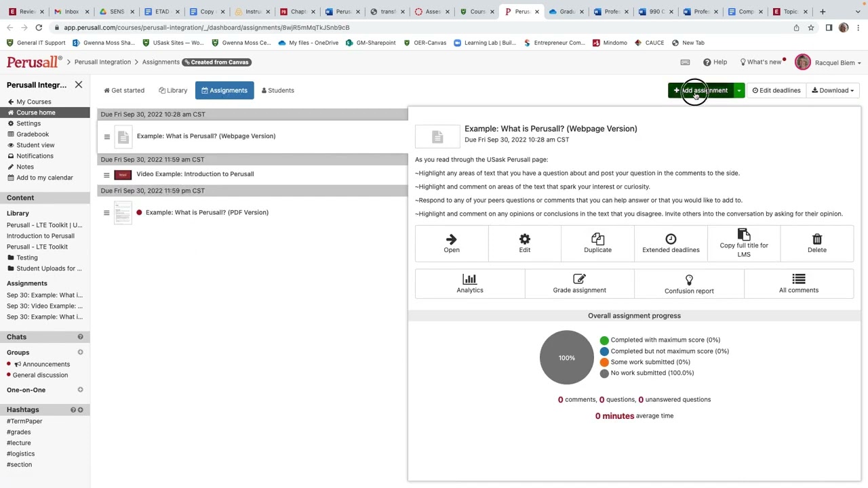The image size is (868, 488).
Task: Open a new Chrome tab
Action: point(823,12)
